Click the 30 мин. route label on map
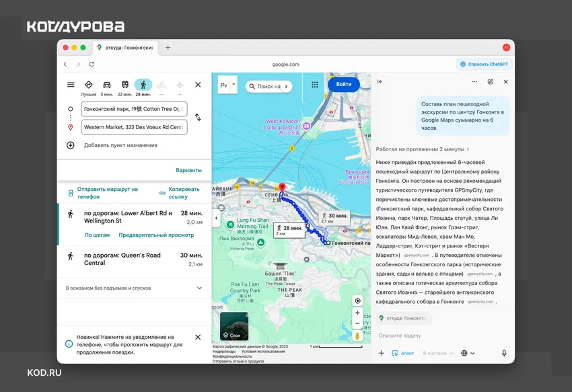This screenshot has width=572, height=392. click(334, 218)
